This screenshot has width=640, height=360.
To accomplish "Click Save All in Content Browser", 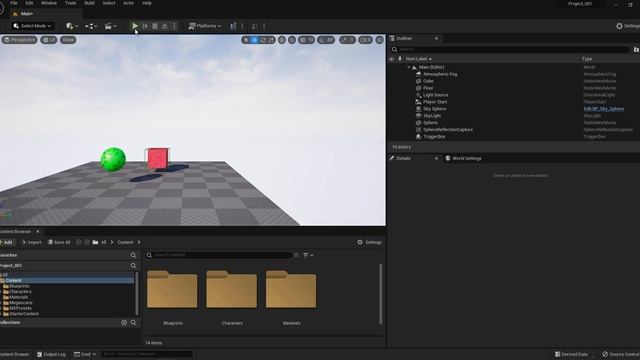I will tap(59, 242).
